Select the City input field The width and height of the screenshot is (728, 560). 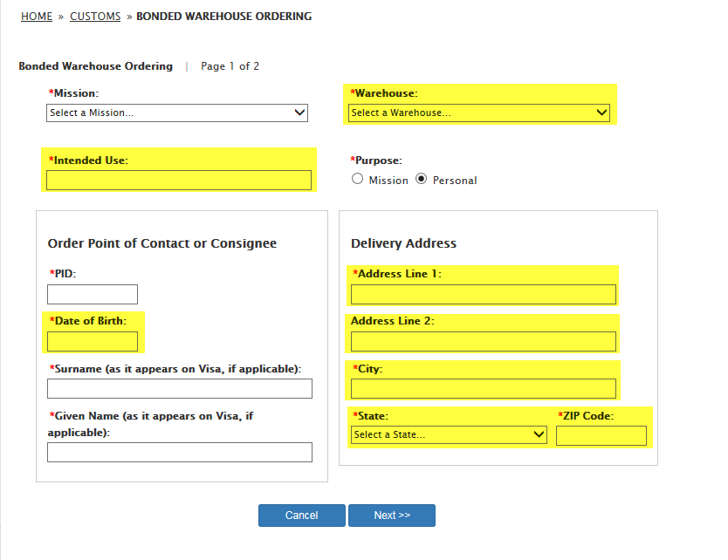[484, 389]
